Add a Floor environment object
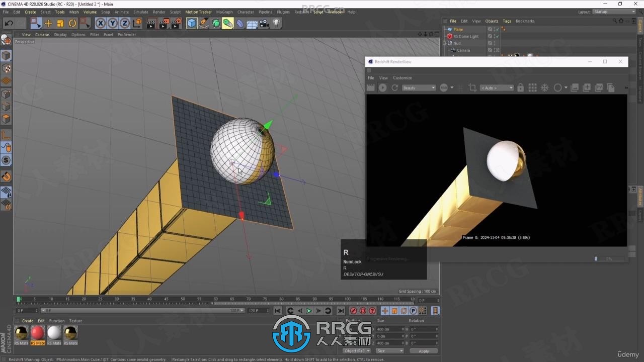Image resolution: width=644 pixels, height=362 pixels. [x=252, y=23]
